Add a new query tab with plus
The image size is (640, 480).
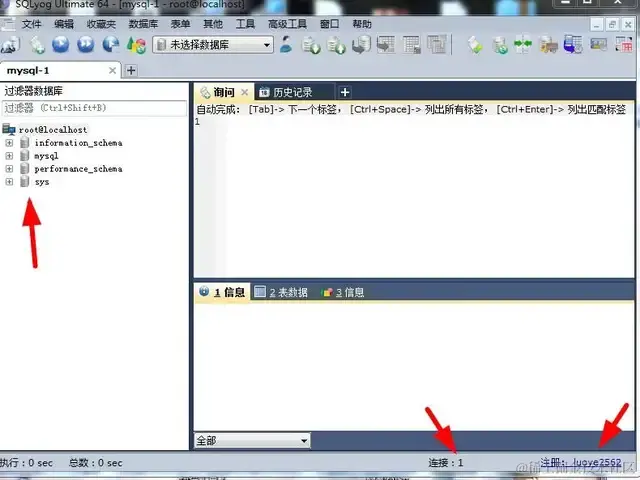[345, 92]
